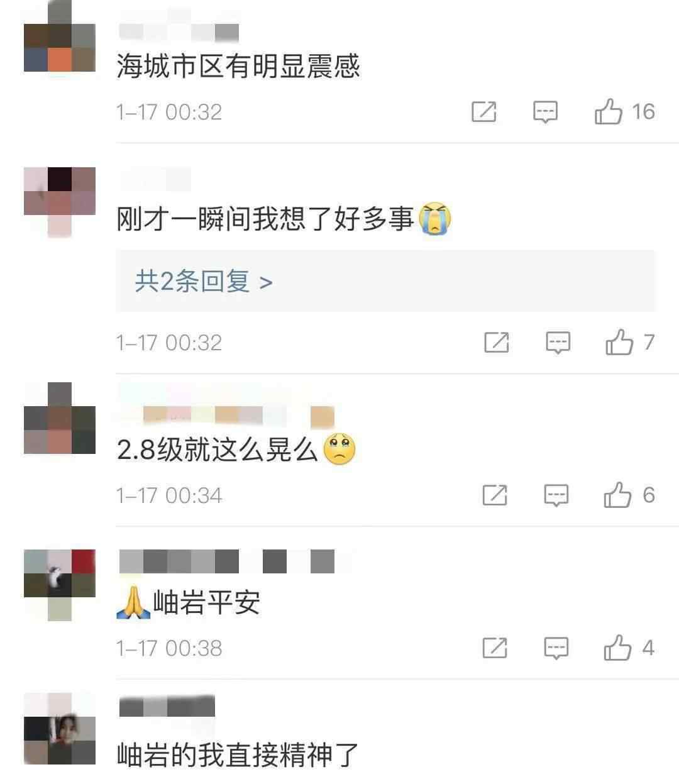Expand the 共2条回复 replies

click(x=204, y=282)
